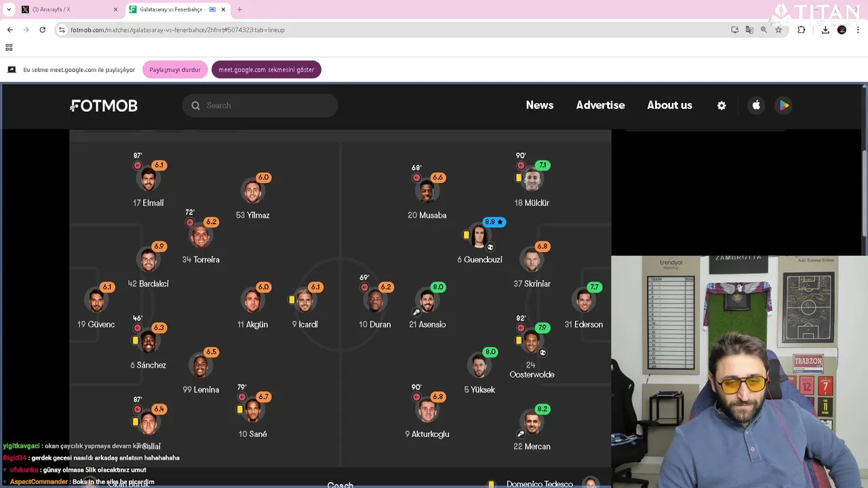Screen dimensions: 868x488
Task: Click Mercan's assist boot icon
Action: [521, 434]
